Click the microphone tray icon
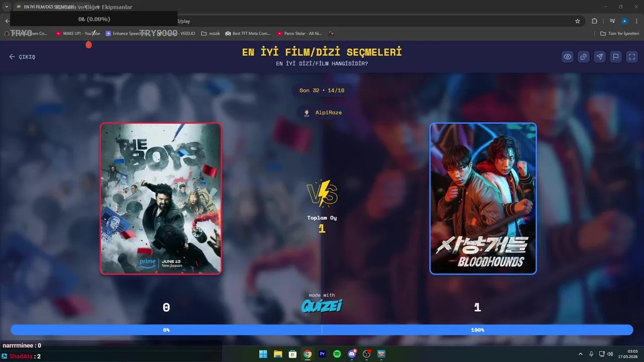Image resolution: width=644 pixels, height=362 pixels. click(591, 354)
